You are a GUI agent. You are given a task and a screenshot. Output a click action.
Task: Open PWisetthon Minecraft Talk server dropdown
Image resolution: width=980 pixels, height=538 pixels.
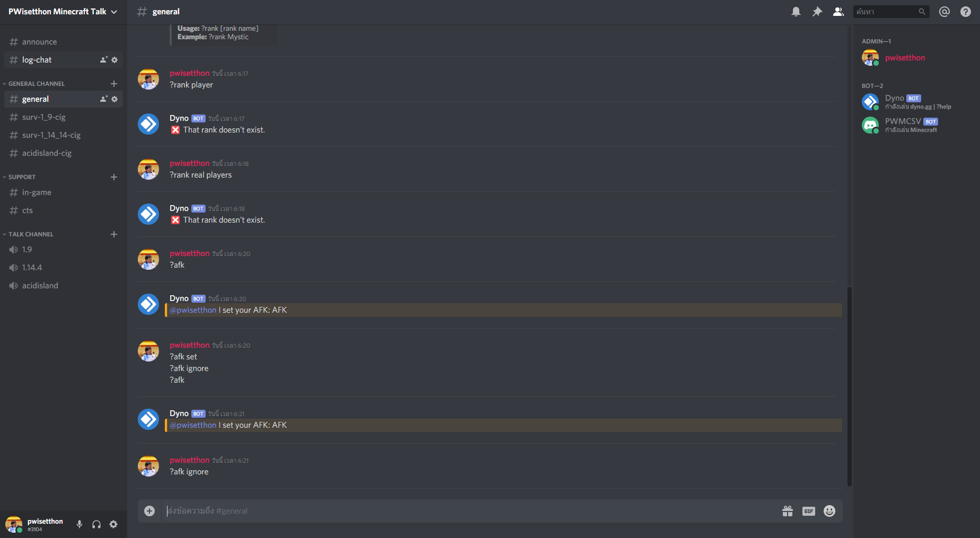[63, 12]
